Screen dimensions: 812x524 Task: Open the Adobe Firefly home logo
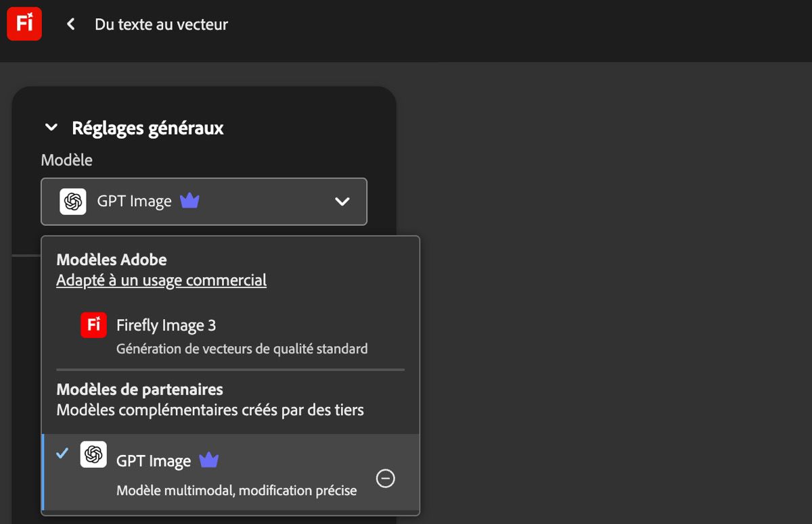tap(24, 24)
